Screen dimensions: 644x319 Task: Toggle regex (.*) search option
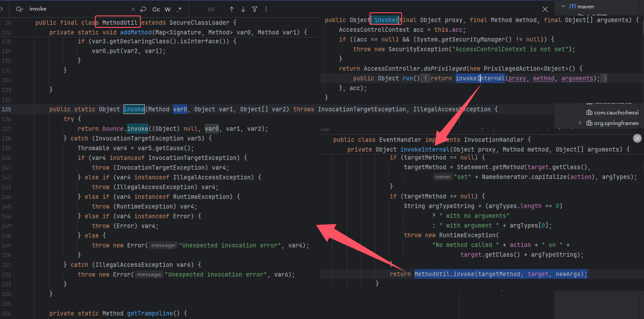[179, 9]
